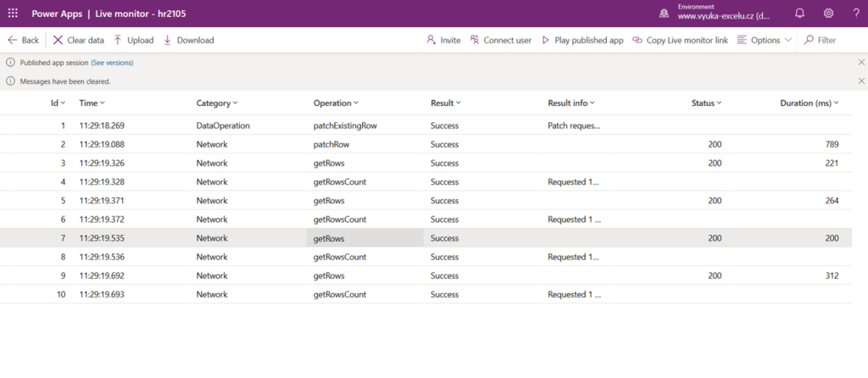Image resolution: width=868 pixels, height=378 pixels.
Task: Open settings gear icon
Action: pos(828,14)
